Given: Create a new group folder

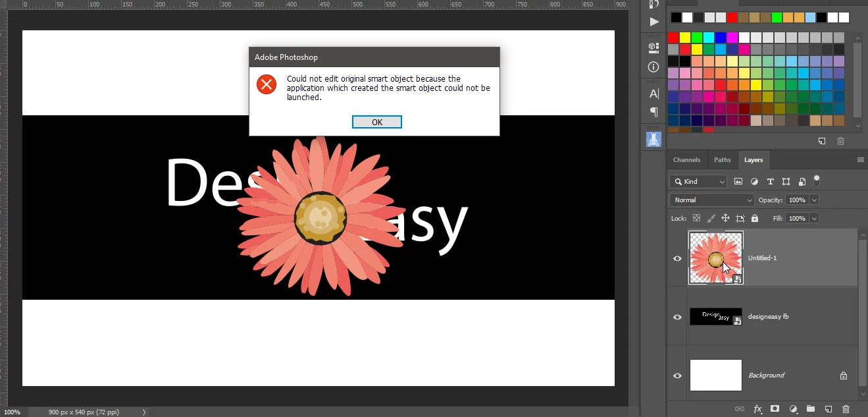Looking at the screenshot, I should point(811,409).
